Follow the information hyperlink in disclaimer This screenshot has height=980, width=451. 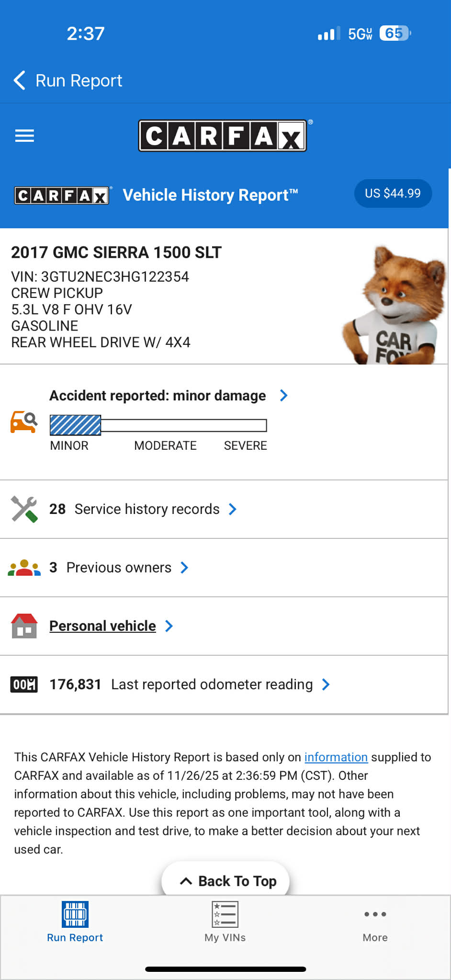click(x=336, y=757)
